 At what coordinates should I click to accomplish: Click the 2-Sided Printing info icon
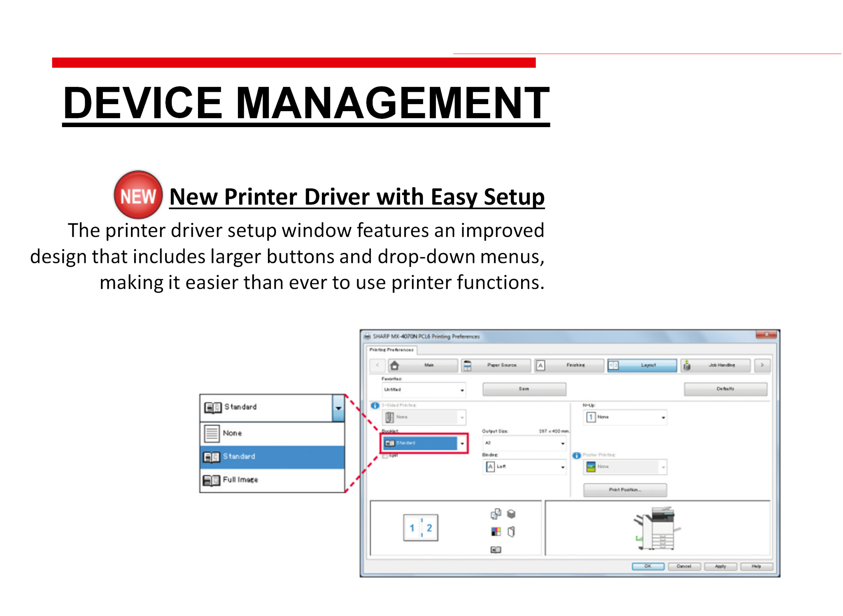[x=375, y=405]
